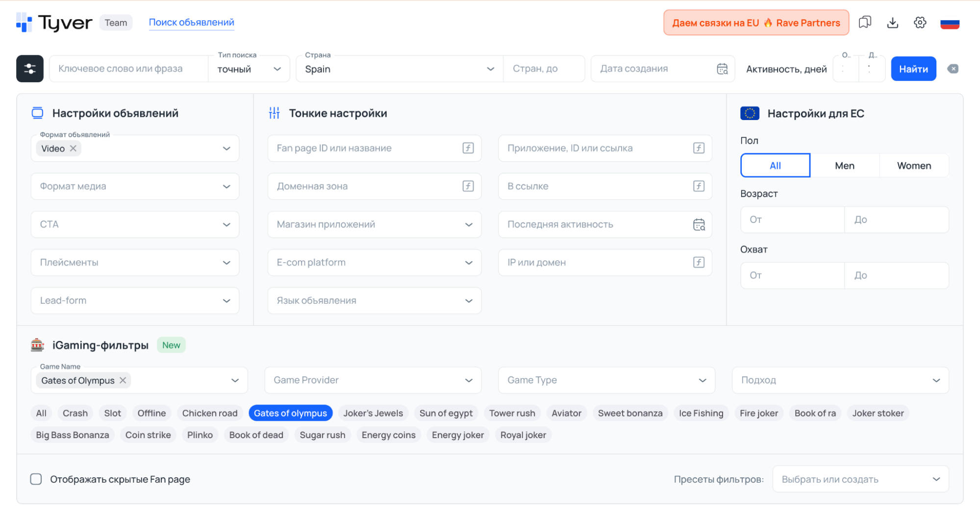Check Отображать скрытые Fan page checkbox

click(x=36, y=479)
